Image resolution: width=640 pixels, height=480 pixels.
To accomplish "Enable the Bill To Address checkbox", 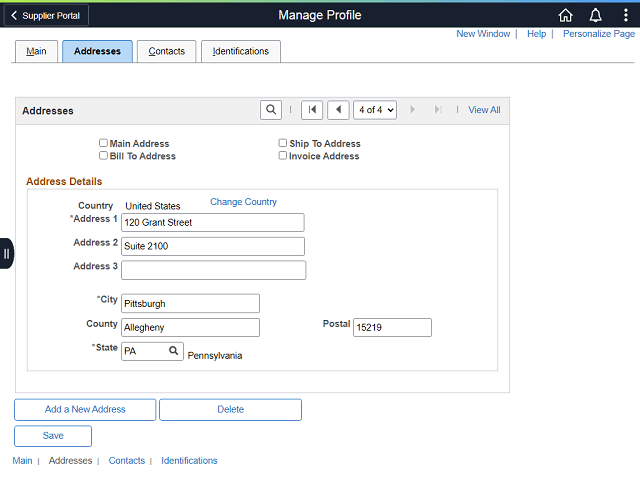I will coord(103,156).
